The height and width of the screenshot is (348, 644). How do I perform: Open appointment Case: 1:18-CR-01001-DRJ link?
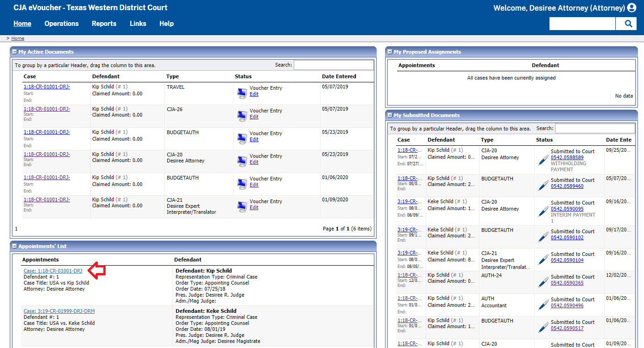coord(53,271)
